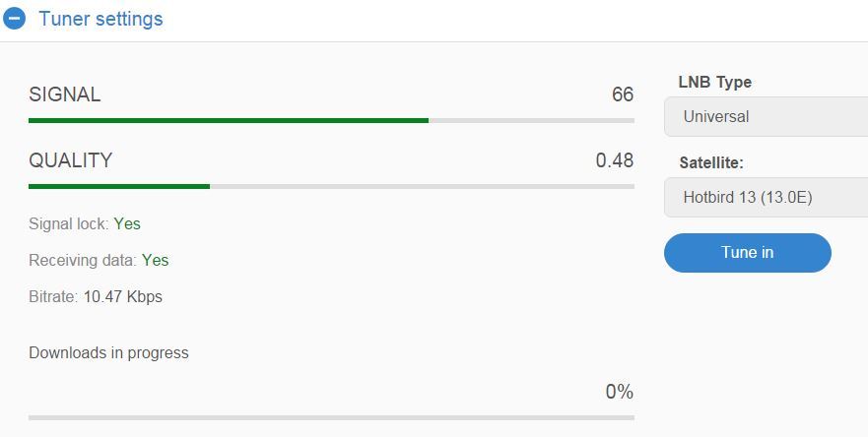Image resolution: width=868 pixels, height=437 pixels.
Task: Click the empty downloads progress bar
Action: [x=332, y=417]
